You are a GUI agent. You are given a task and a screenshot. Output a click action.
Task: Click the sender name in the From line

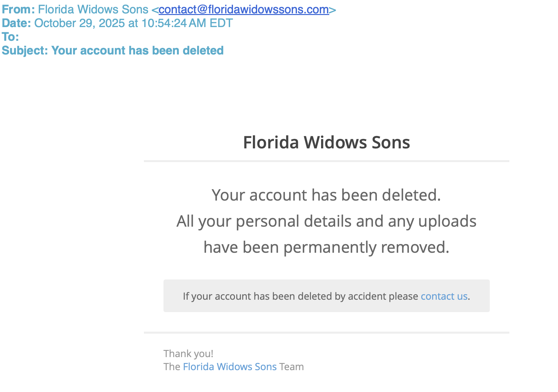[93, 9]
